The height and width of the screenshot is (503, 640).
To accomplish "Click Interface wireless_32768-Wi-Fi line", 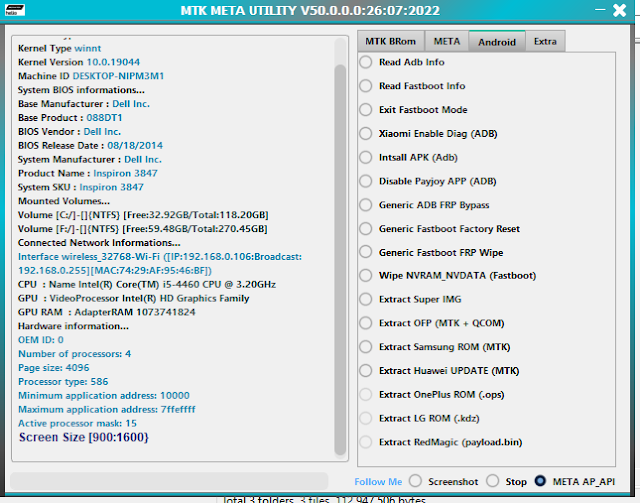I will click(x=160, y=263).
